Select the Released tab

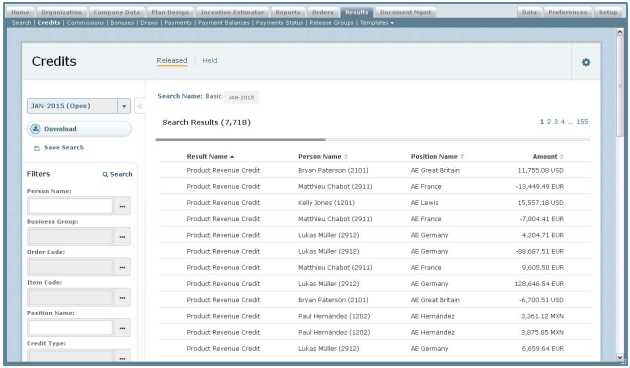pos(172,60)
